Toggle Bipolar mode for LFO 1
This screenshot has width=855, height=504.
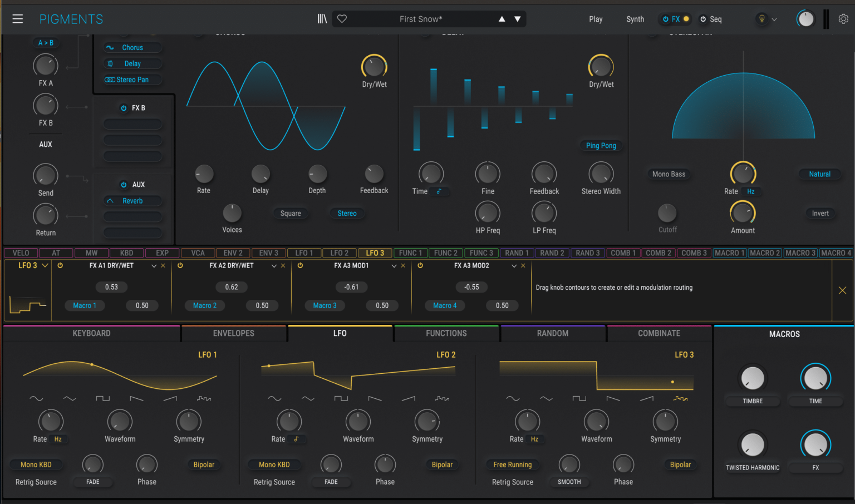click(204, 465)
